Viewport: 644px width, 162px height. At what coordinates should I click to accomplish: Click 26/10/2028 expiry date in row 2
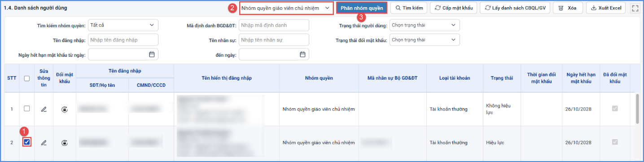[x=578, y=143]
